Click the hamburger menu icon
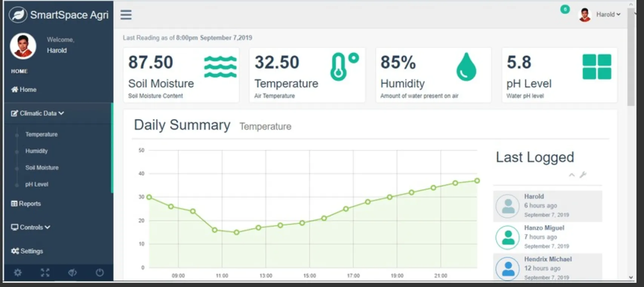Screen dimensions: 644x287 pos(126,15)
